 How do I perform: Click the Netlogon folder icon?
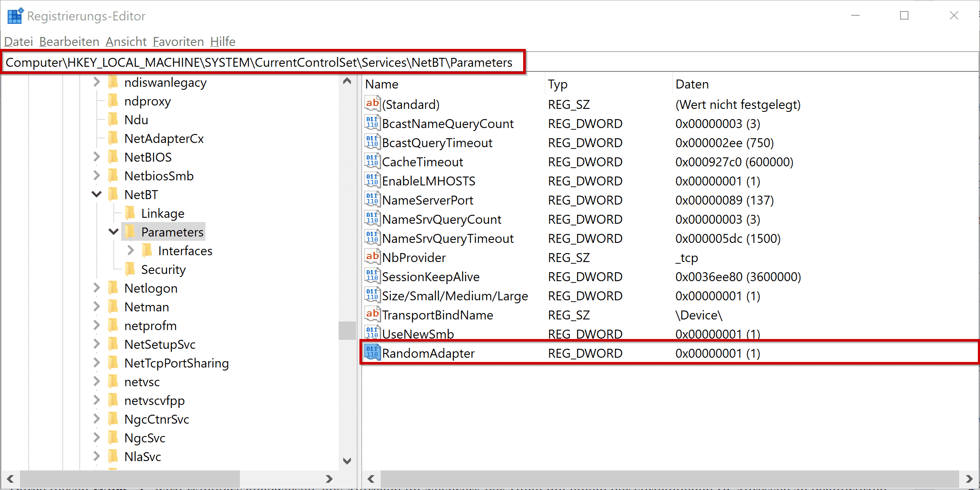coord(113,288)
